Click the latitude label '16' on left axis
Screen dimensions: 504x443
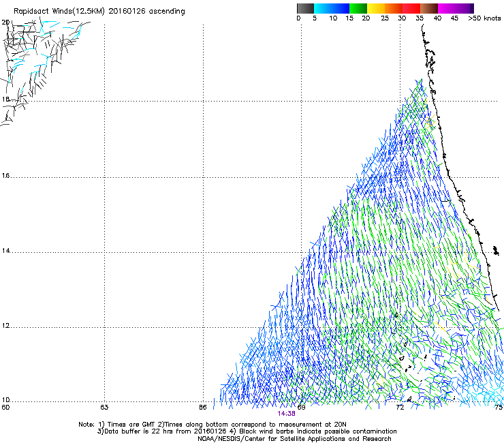tap(5, 176)
